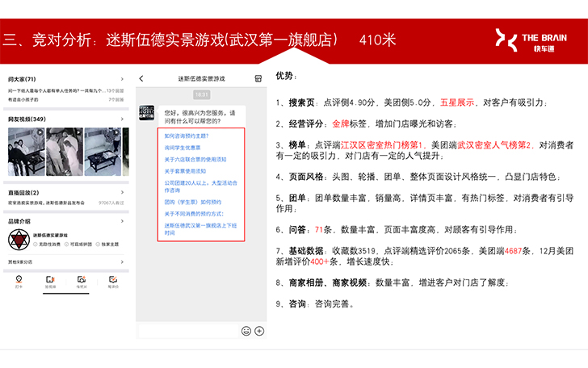
Task: Click the hexagram brand logo under 品牌介绍
Action: (x=19, y=240)
